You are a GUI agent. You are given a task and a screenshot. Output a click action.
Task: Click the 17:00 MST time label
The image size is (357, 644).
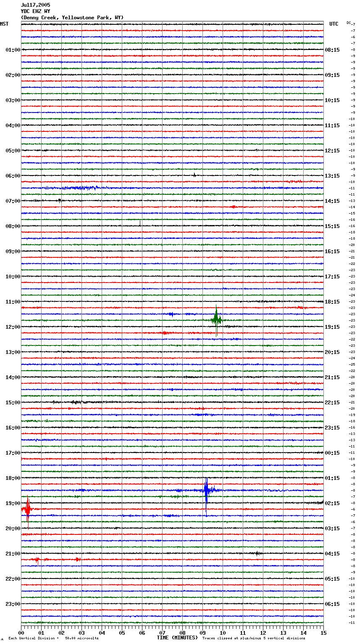tap(13, 453)
